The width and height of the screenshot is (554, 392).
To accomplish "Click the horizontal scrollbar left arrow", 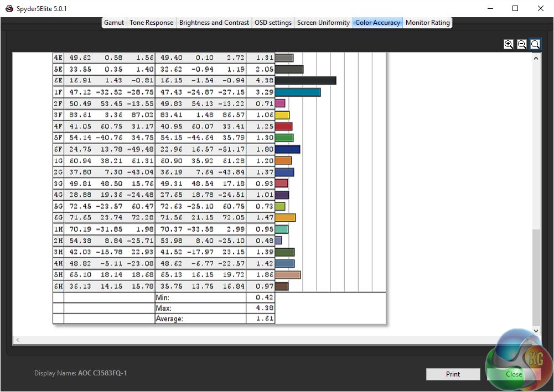I will pyautogui.click(x=18, y=340).
